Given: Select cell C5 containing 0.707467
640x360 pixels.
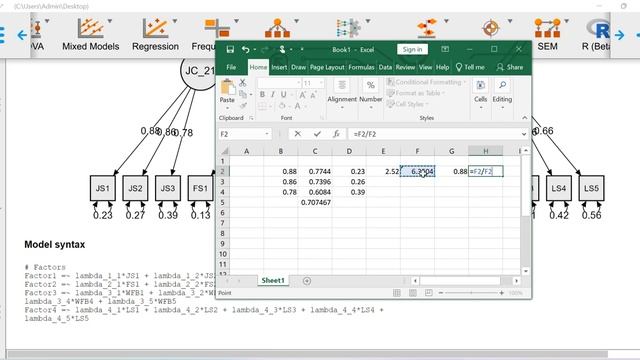Looking at the screenshot, I should point(315,202).
